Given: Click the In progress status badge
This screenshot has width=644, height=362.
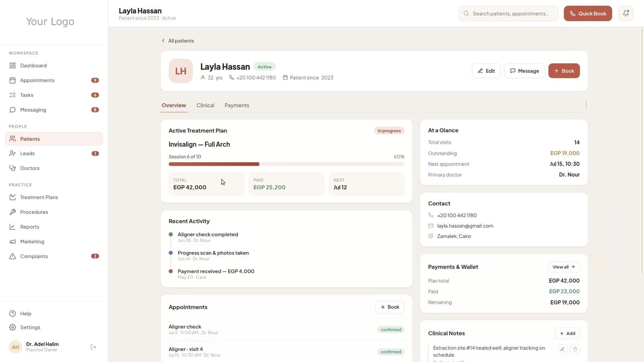Looking at the screenshot, I should (389, 131).
